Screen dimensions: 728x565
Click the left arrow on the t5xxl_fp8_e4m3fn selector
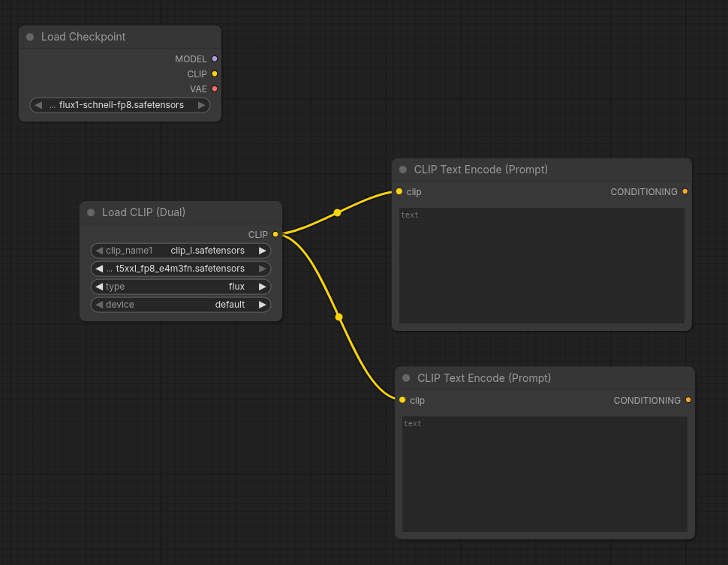[x=99, y=269]
